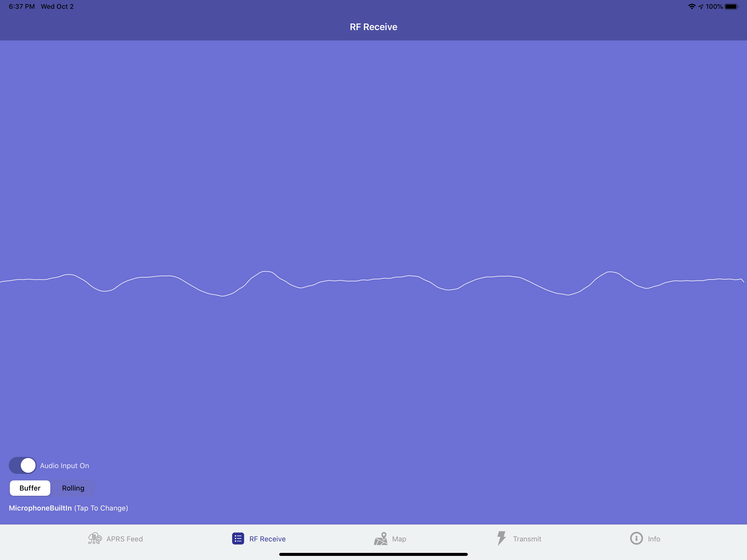Turn off the Audio Input switch

point(23,465)
